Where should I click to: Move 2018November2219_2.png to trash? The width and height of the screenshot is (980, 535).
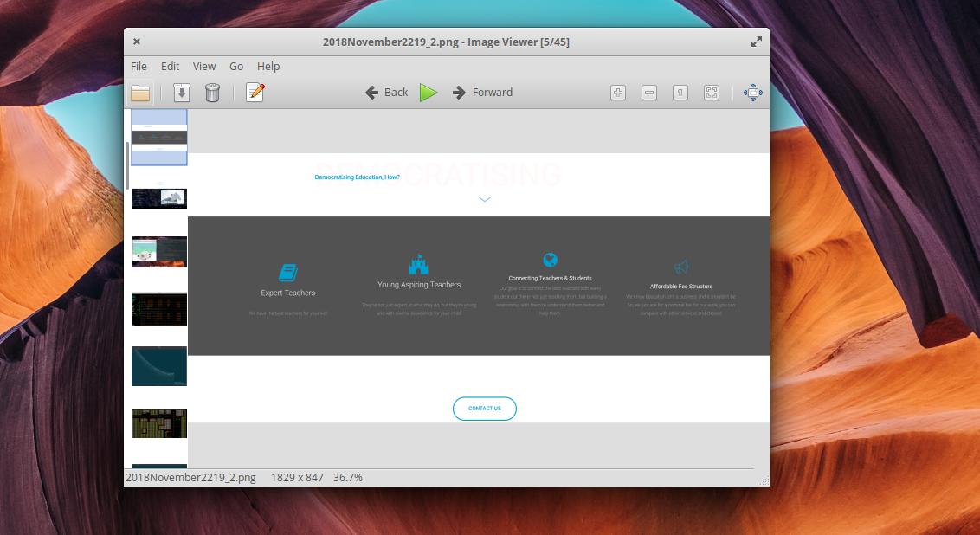213,92
